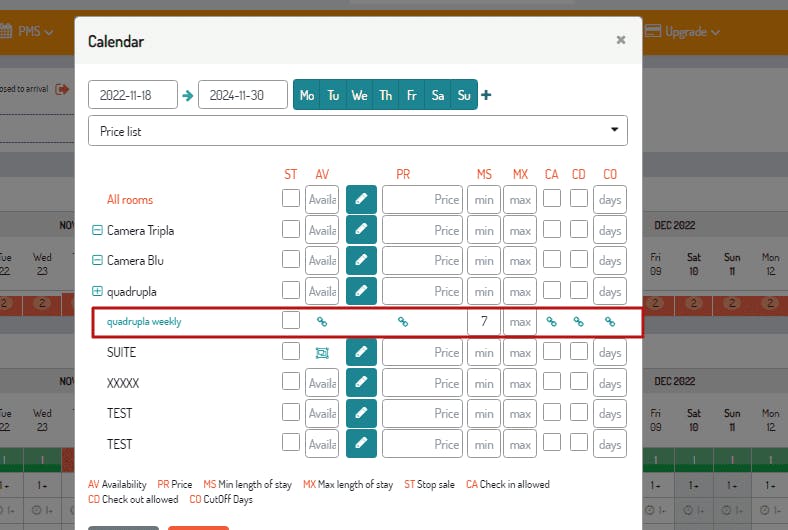Toggle the Sa weekday button

(438, 94)
